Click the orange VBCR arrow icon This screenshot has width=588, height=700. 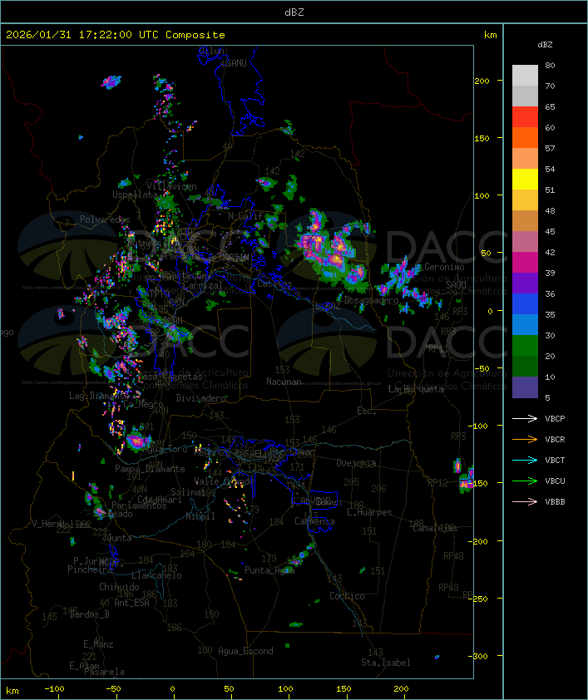click(526, 439)
